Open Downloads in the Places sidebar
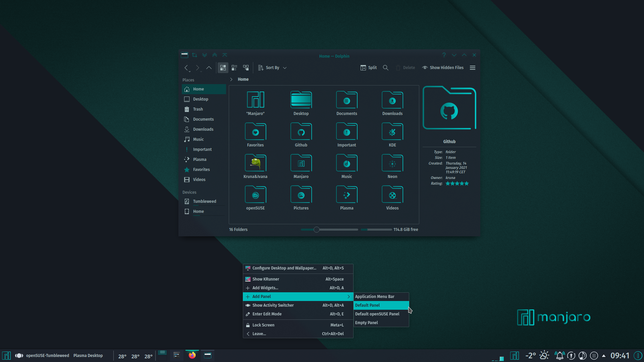 point(204,129)
